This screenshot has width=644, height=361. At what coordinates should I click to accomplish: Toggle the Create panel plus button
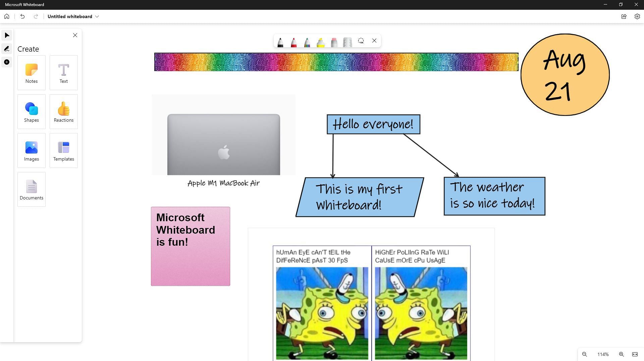coord(7,62)
